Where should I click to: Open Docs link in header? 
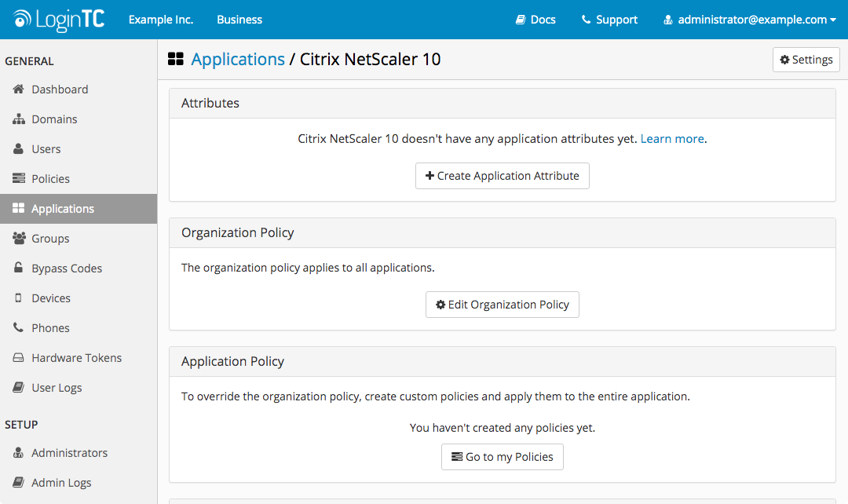pyautogui.click(x=535, y=20)
